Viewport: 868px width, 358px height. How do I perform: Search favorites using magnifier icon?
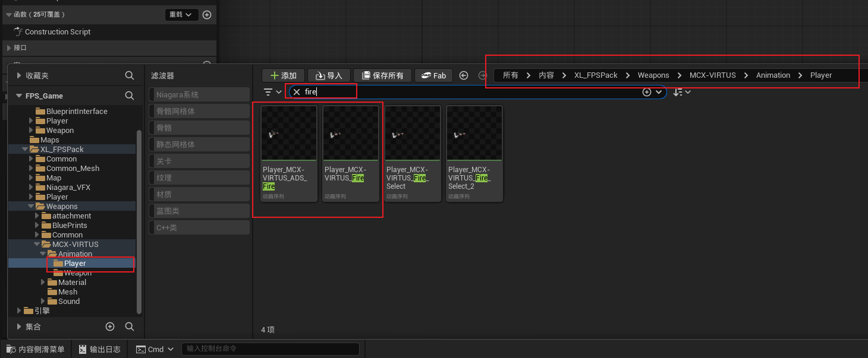[x=130, y=75]
